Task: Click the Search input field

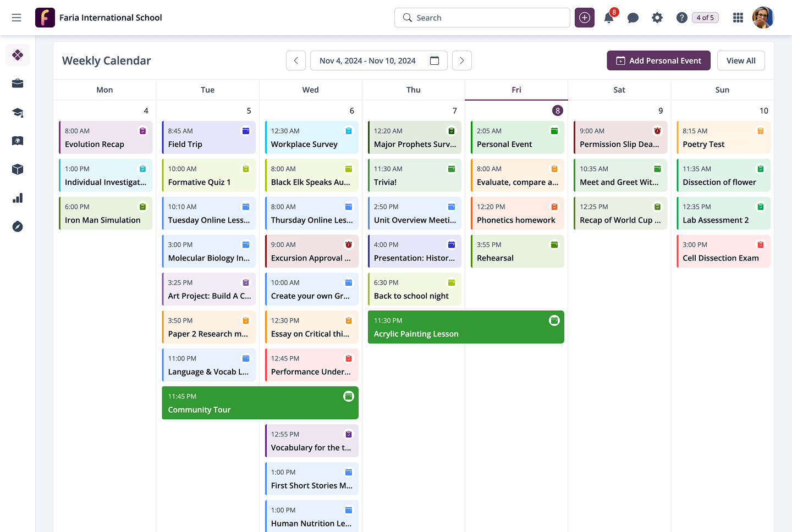Action: click(x=482, y=18)
